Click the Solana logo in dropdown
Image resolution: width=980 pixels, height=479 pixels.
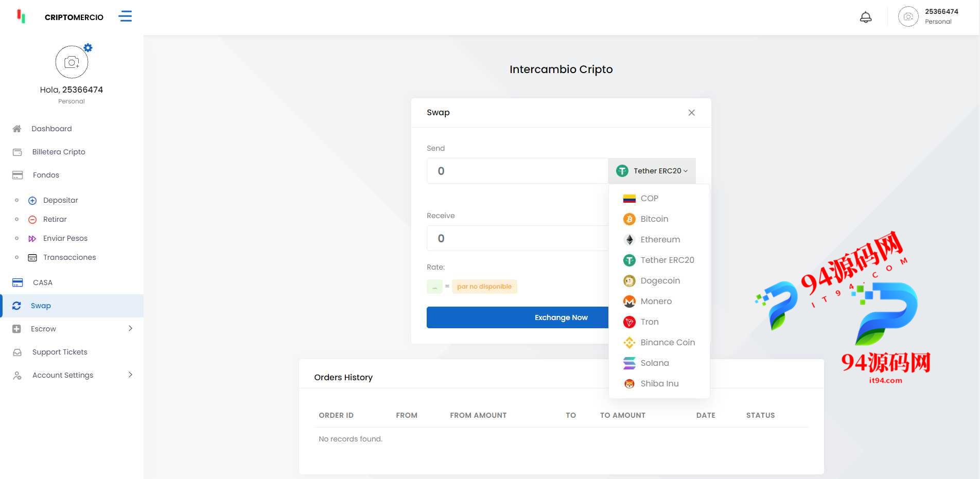(629, 363)
